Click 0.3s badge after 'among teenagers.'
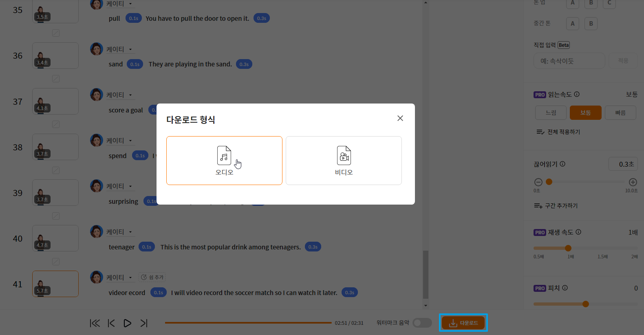 click(313, 247)
